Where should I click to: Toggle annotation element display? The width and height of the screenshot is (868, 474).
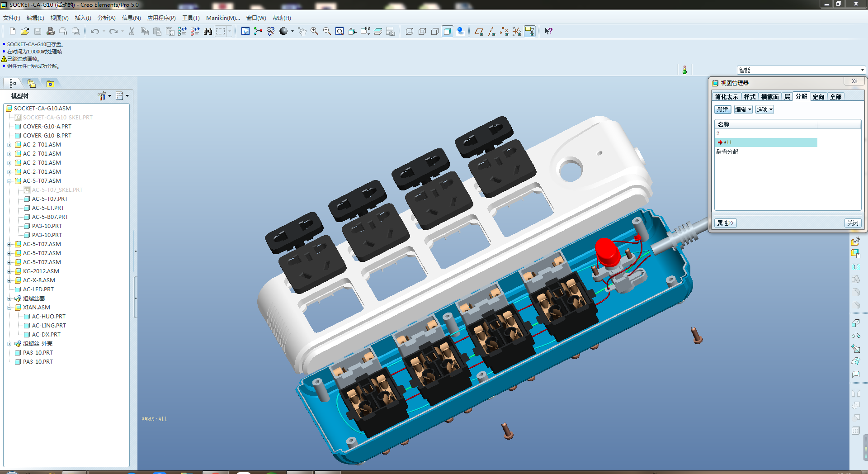pyautogui.click(x=530, y=31)
